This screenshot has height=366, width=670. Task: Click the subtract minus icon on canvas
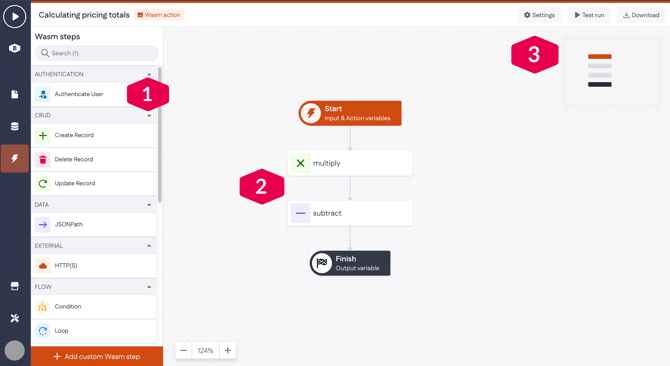[x=300, y=213]
